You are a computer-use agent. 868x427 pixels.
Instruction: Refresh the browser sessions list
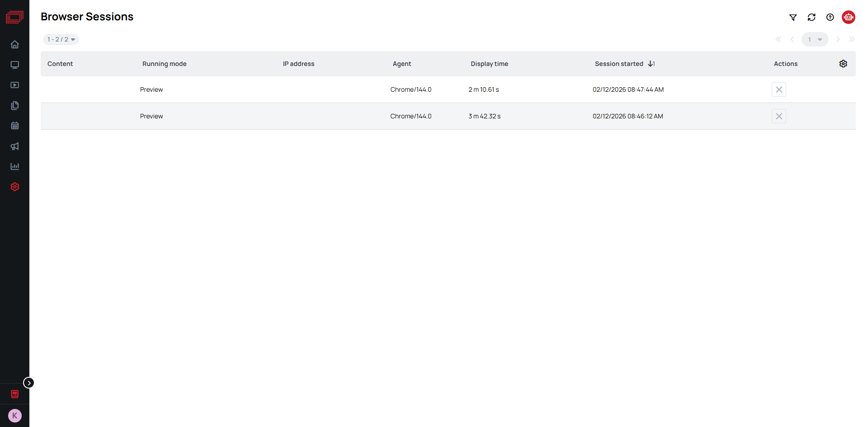[x=811, y=17]
